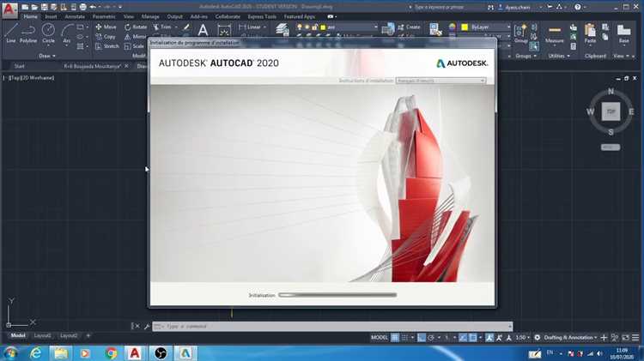Open the Linear dimension dropdown arrow
This screenshot has width=644, height=361.
[264, 27]
